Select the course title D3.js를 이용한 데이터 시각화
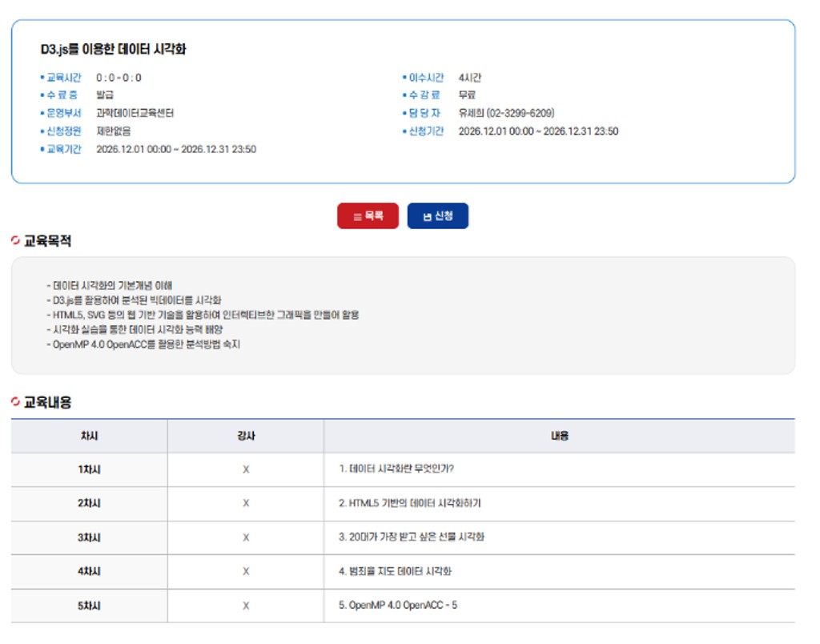820x644 pixels. [113, 50]
